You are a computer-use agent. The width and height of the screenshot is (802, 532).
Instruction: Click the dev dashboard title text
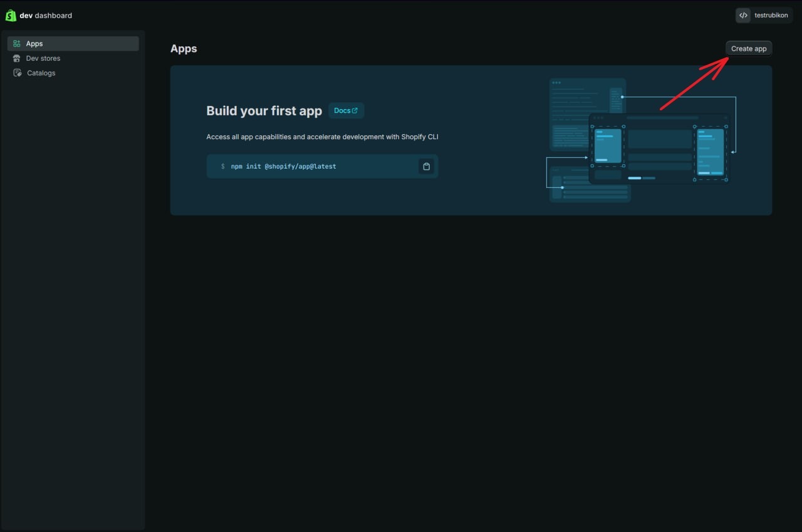(x=46, y=16)
